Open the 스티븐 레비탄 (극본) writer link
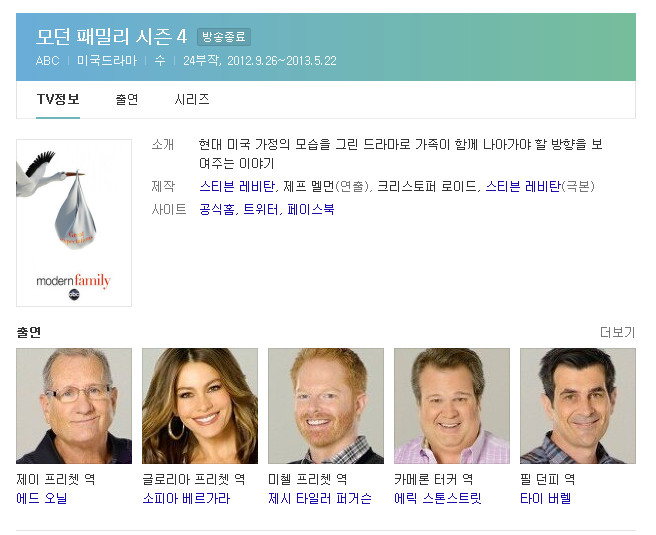 pyautogui.click(x=523, y=186)
